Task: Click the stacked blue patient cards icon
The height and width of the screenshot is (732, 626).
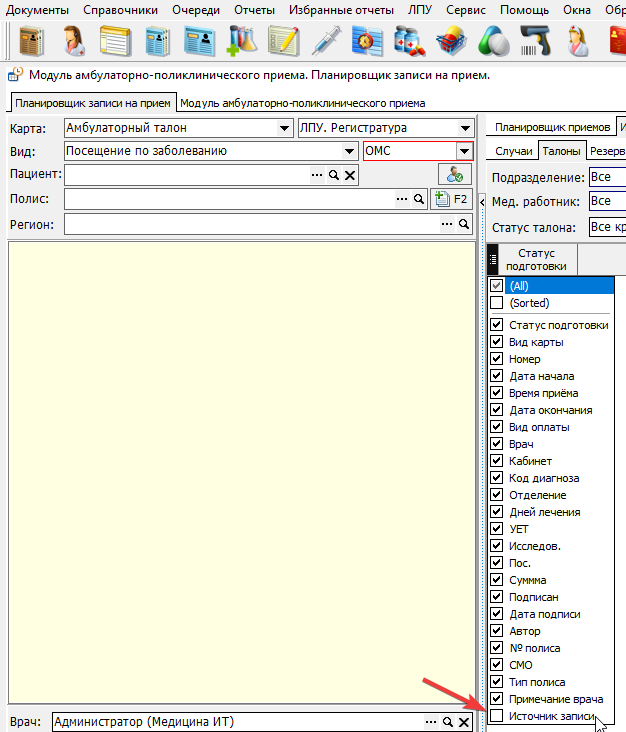Action: (x=157, y=41)
